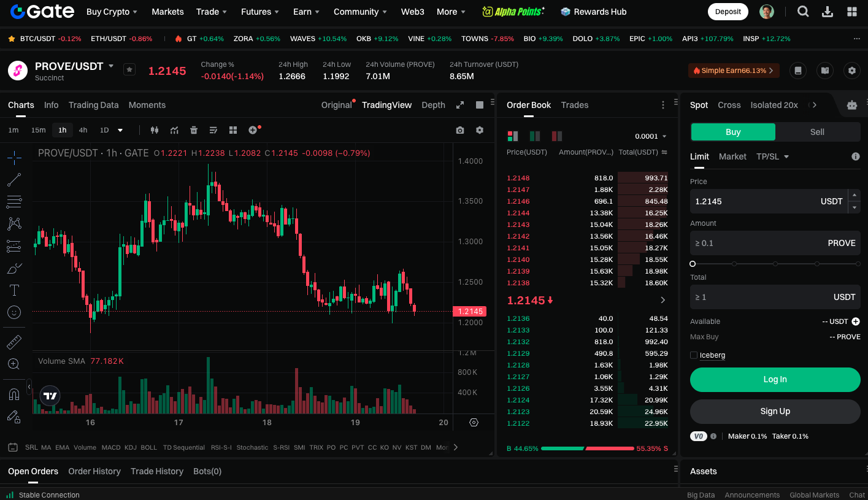Enable the Iceberg order checkbox
The image size is (868, 500).
pyautogui.click(x=694, y=355)
